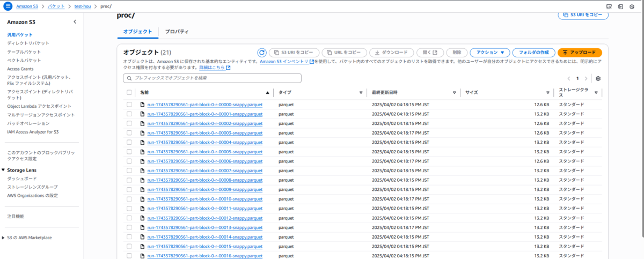Click external link icon beside 詳細はこちら

point(228,68)
